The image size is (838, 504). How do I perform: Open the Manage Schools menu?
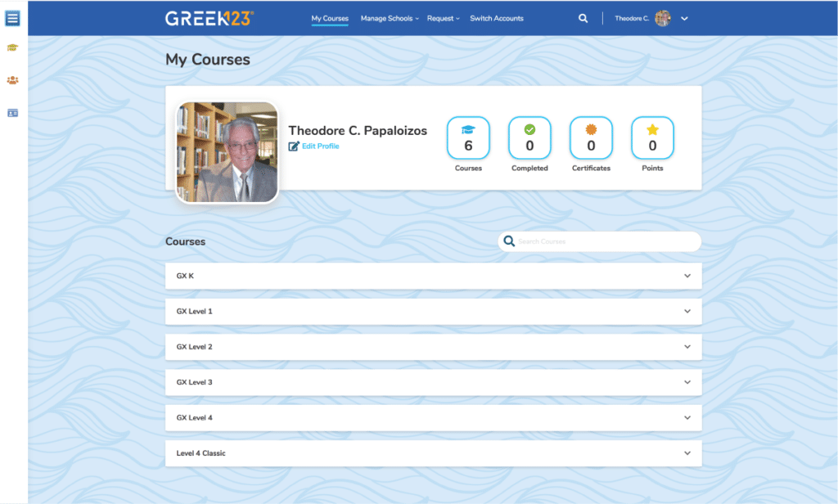pyautogui.click(x=390, y=18)
